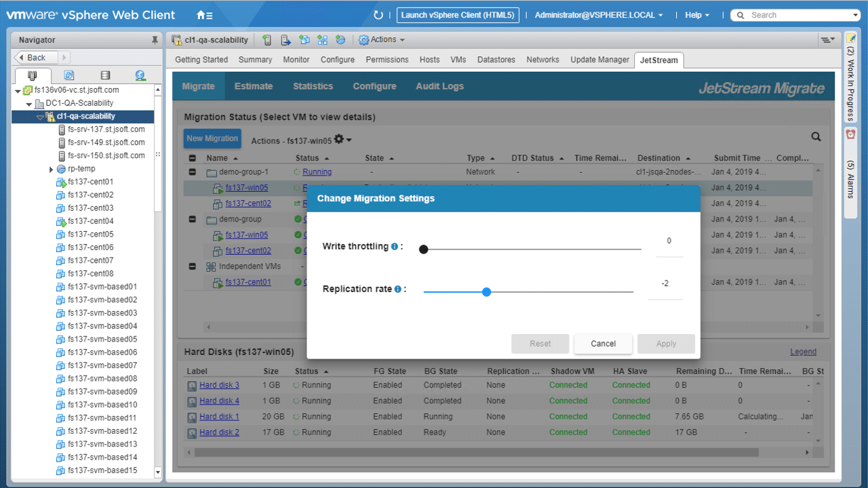Switch to JetStream Statistics section
The image size is (868, 488).
coord(313,86)
